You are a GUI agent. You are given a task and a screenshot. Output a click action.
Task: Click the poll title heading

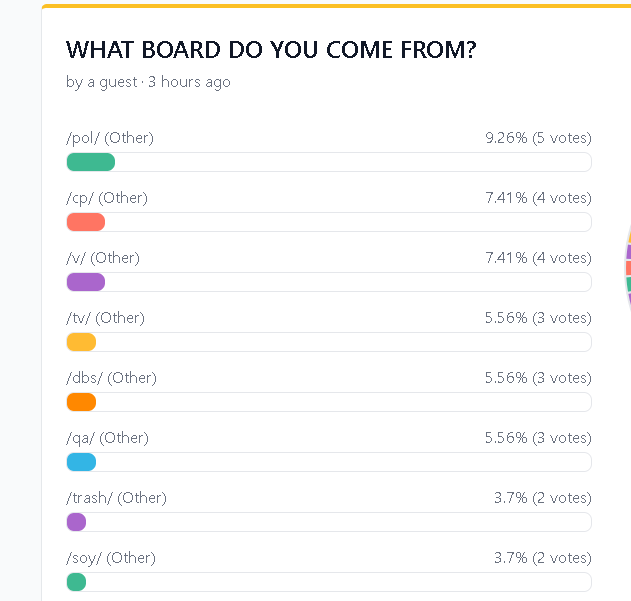tap(270, 50)
